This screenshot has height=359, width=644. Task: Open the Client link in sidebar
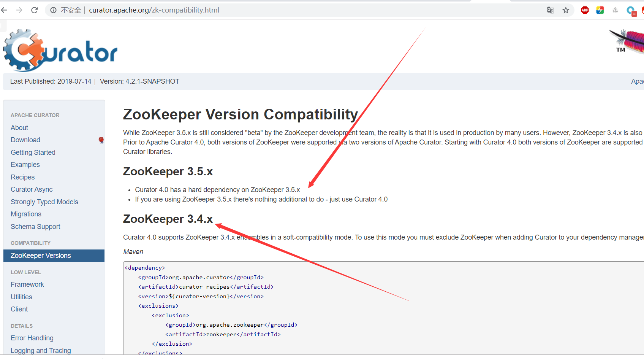click(x=19, y=309)
